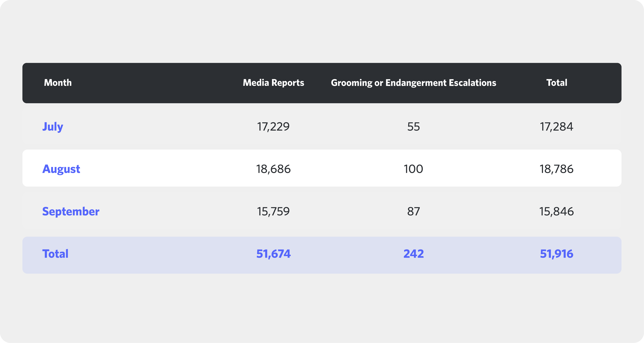Click the Month column header
644x343 pixels.
pos(58,83)
